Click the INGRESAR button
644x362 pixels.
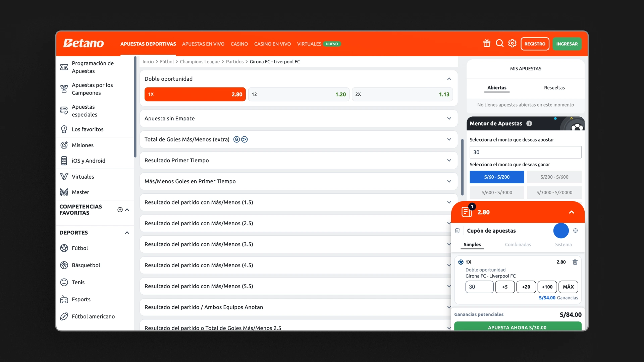click(x=567, y=44)
